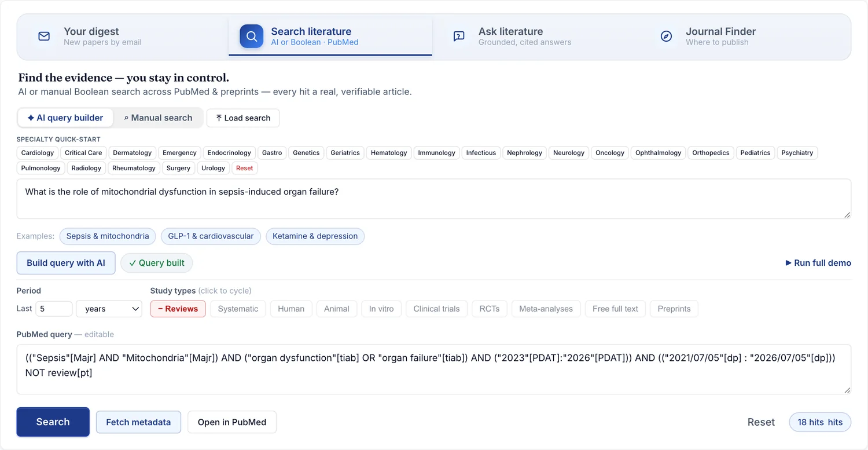Open the Journal Finder tab
The height and width of the screenshot is (450, 868).
tap(745, 36)
